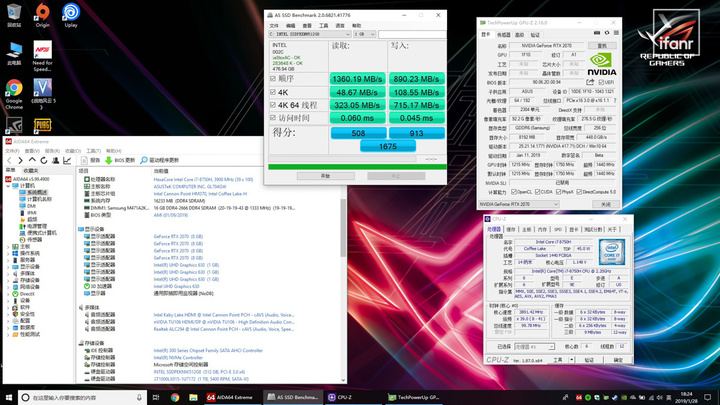Open the Uplay desktop shortcut
Screen dimensions: 720x405
pos(71,15)
